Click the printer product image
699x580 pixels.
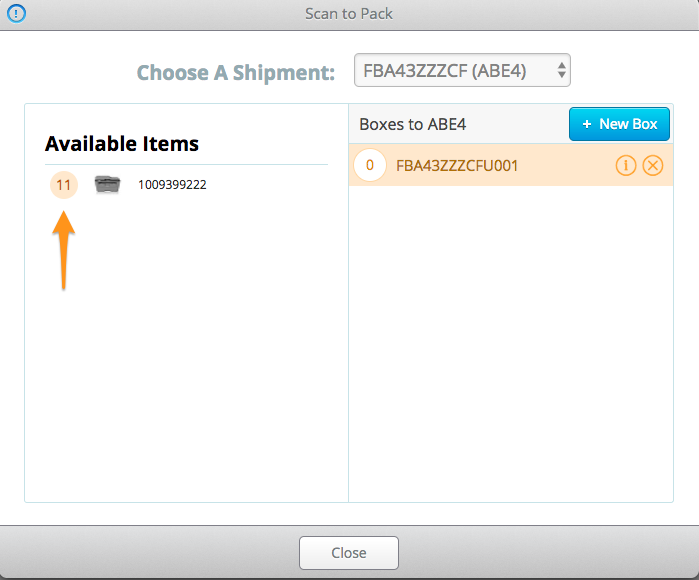point(107,185)
